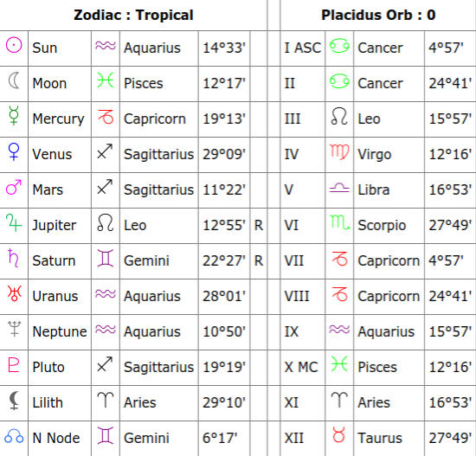Click the Lilith black moon icon
Image resolution: width=476 pixels, height=456 pixels.
click(x=14, y=401)
